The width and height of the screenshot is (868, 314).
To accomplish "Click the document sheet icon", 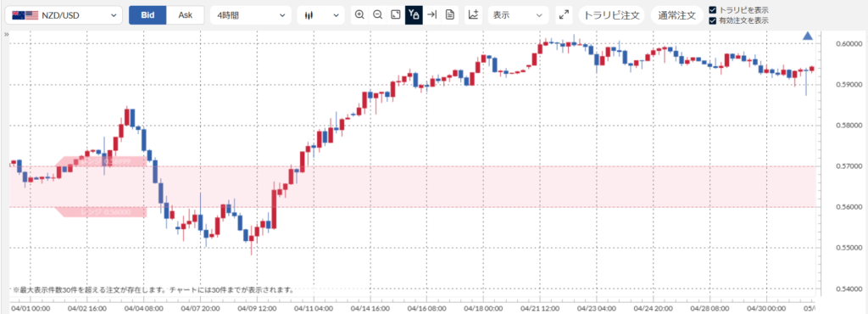I will click(450, 15).
